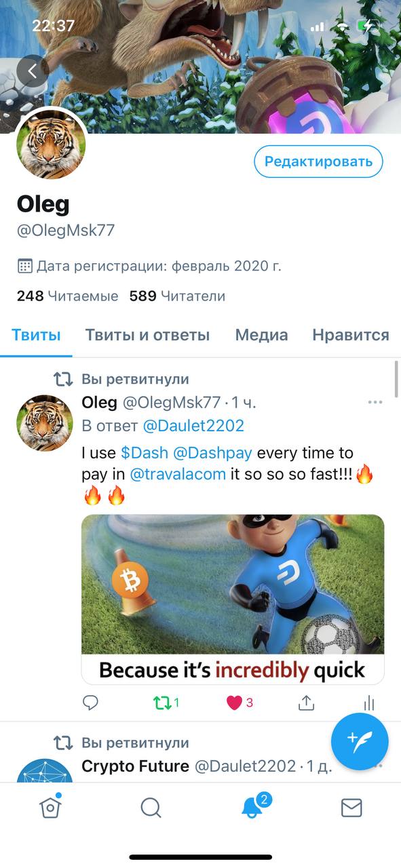Open the Messages envelope icon
The width and height of the screenshot is (401, 868).
[x=351, y=807]
